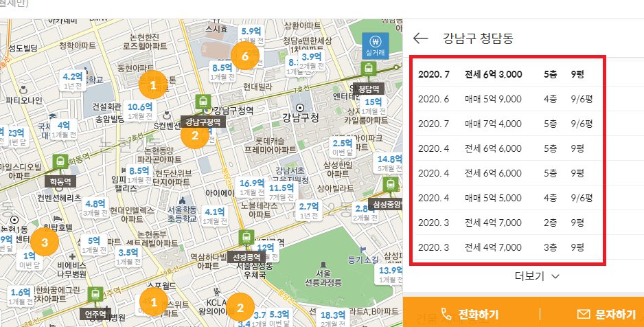Click the 문자하기 message button label
This screenshot has width=644, height=327.
tap(615, 315)
